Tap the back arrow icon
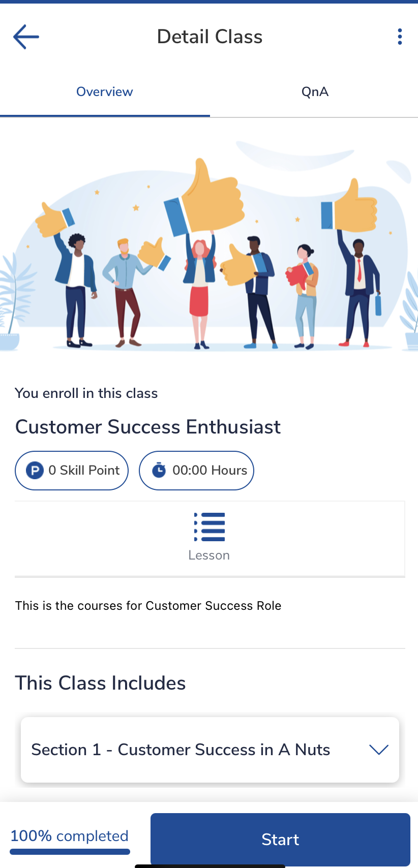This screenshot has width=418, height=868. (26, 37)
